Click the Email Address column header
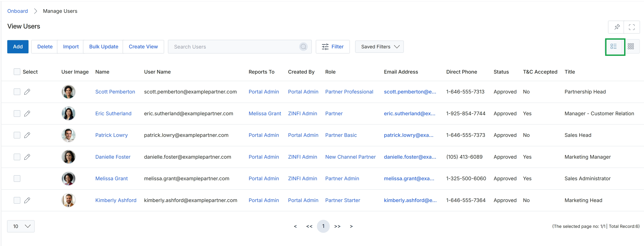This screenshot has height=246, width=644. click(401, 72)
